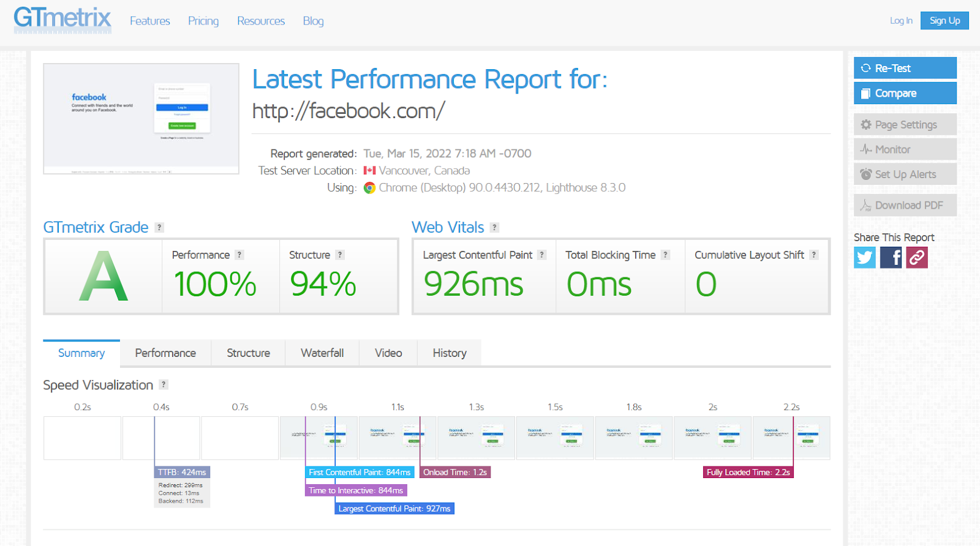This screenshot has width=980, height=546.
Task: Share report on Twitter
Action: 865,258
